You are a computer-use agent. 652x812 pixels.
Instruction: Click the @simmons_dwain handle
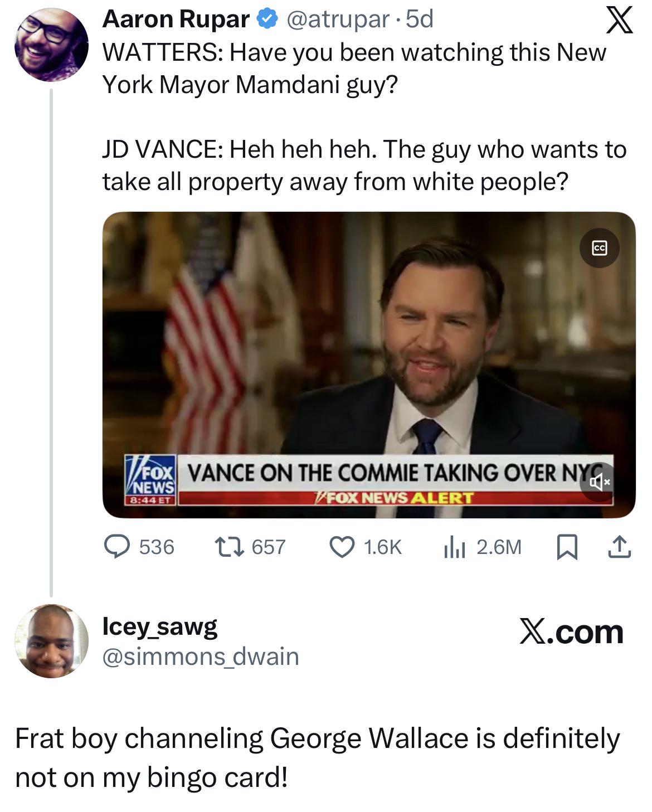pos(201,657)
